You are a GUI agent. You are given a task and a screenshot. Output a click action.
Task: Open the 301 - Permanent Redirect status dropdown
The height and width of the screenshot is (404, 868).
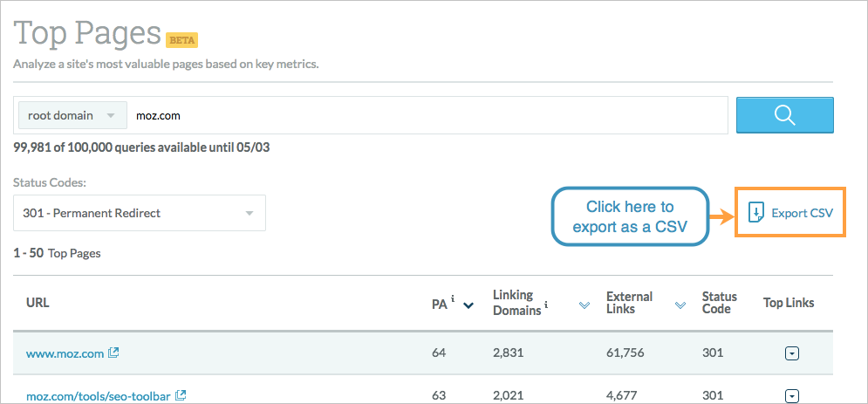click(140, 213)
